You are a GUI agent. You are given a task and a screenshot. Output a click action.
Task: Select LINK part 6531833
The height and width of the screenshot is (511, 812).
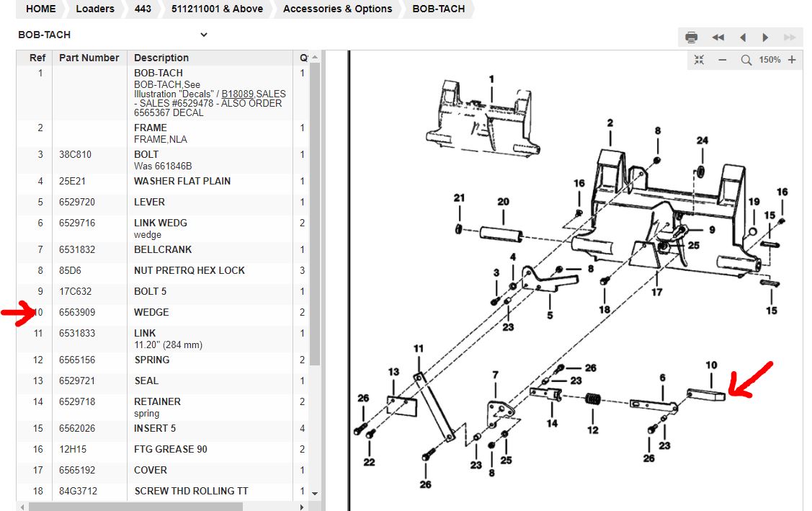[x=77, y=333]
